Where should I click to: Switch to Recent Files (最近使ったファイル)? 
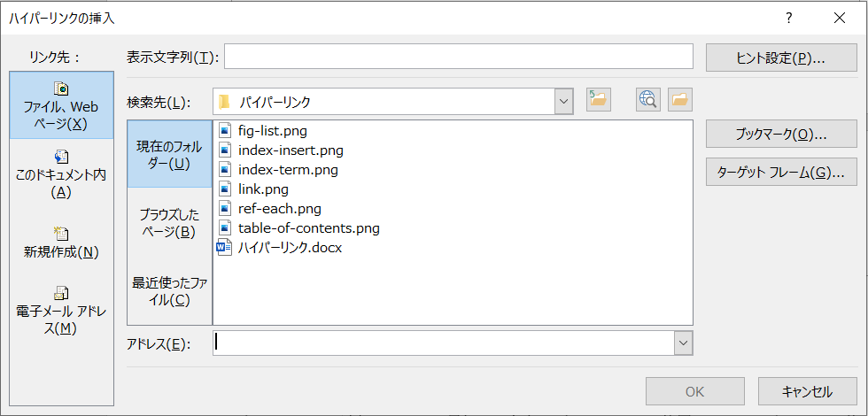[x=170, y=291]
